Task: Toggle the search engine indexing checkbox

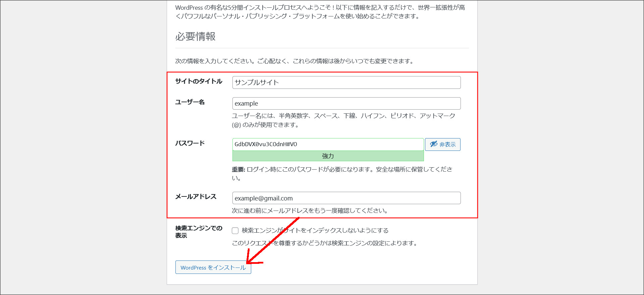Action: pyautogui.click(x=235, y=231)
